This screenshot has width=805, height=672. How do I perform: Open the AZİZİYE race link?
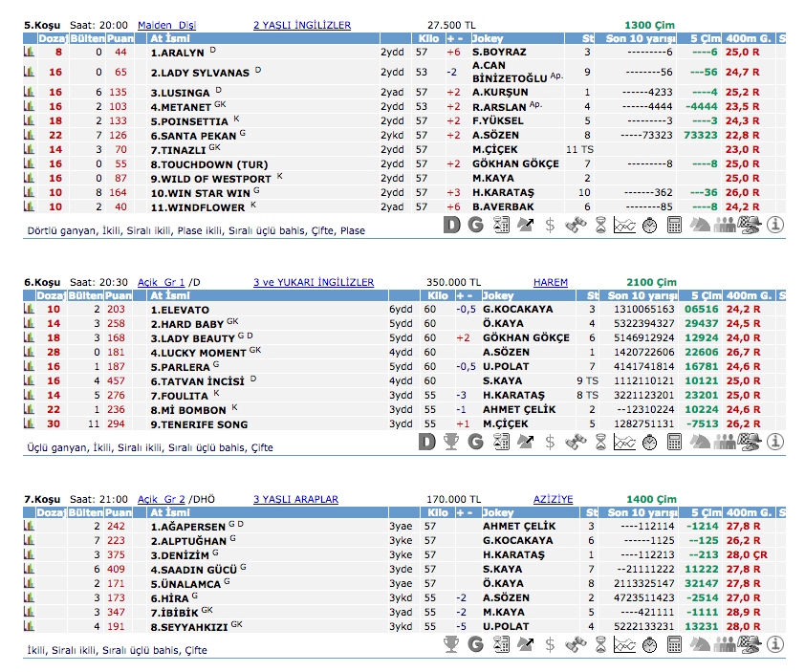[554, 499]
